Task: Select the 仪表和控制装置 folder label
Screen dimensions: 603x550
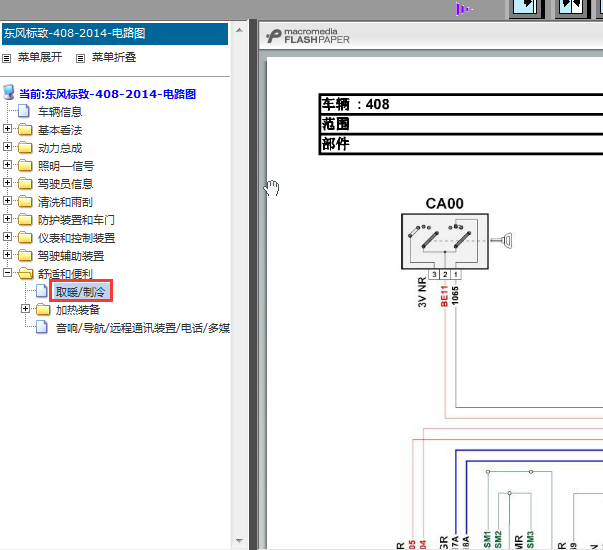Action: pyautogui.click(x=77, y=238)
